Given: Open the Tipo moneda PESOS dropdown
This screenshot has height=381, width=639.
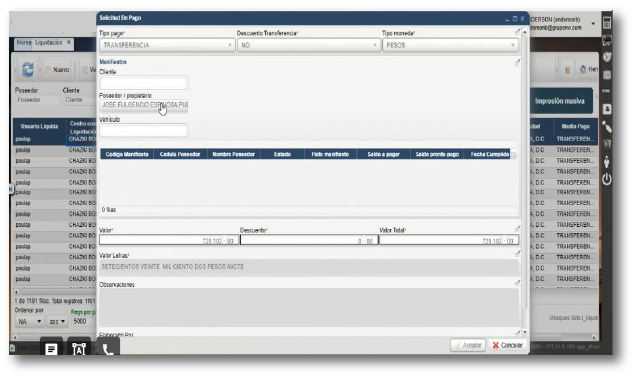Looking at the screenshot, I should point(450,45).
